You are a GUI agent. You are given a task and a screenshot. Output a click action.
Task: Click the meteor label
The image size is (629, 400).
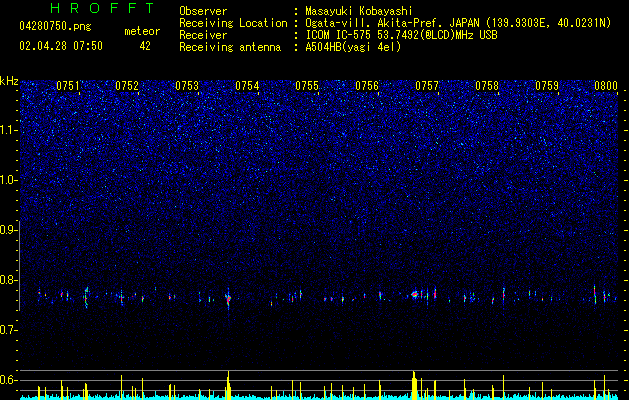pyautogui.click(x=142, y=31)
